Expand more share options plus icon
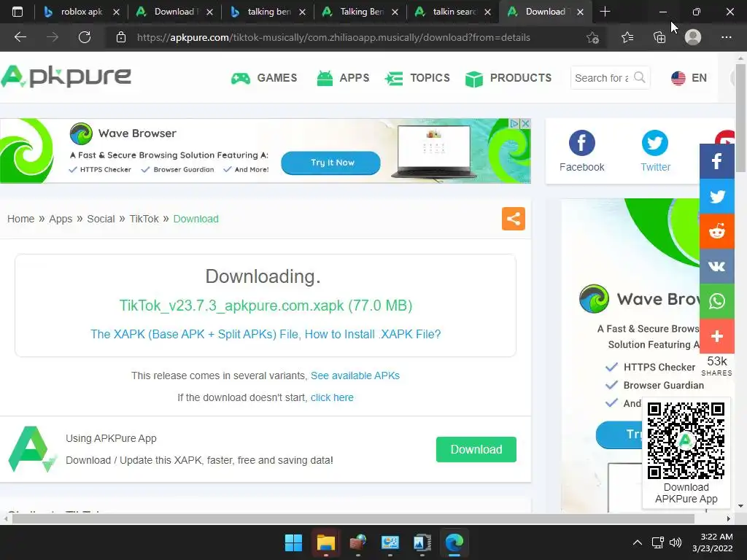The image size is (747, 560). click(x=717, y=336)
